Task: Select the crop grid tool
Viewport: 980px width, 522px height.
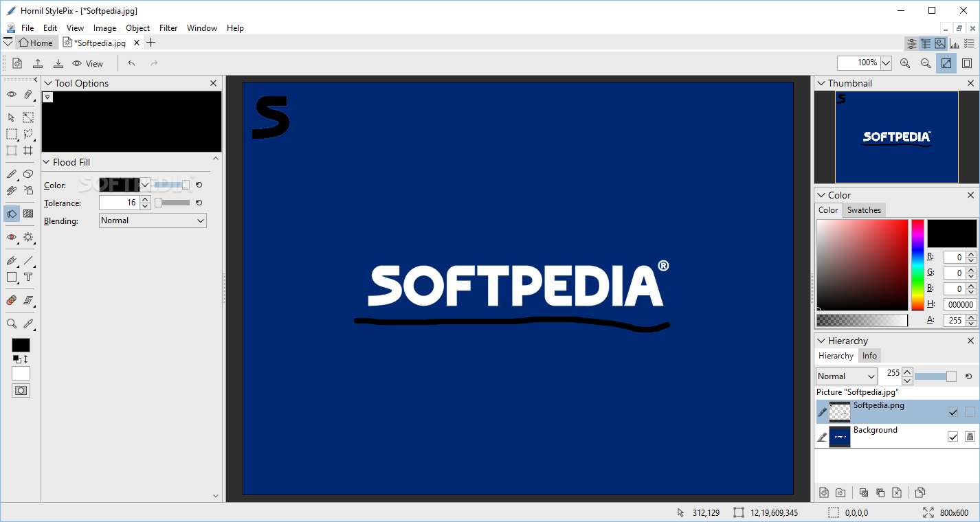Action: [28, 150]
